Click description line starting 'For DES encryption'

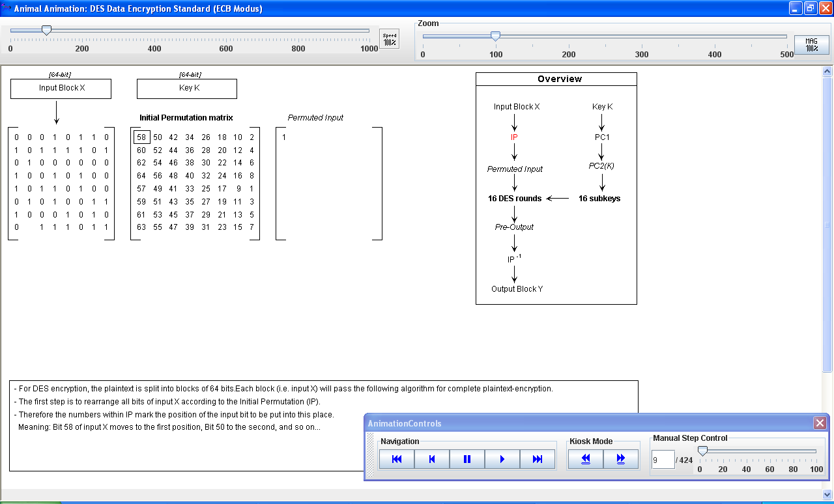[x=283, y=389]
